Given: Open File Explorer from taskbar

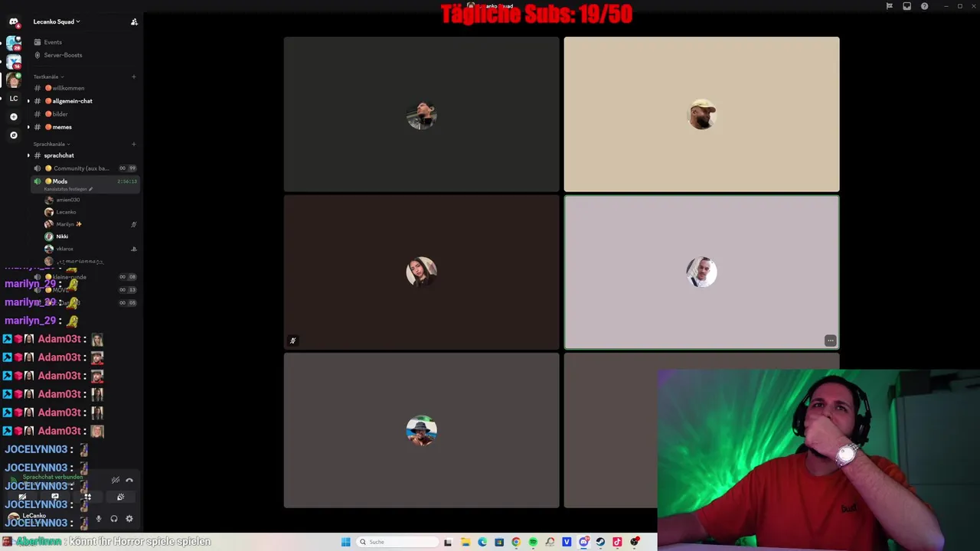Looking at the screenshot, I should pos(465,542).
